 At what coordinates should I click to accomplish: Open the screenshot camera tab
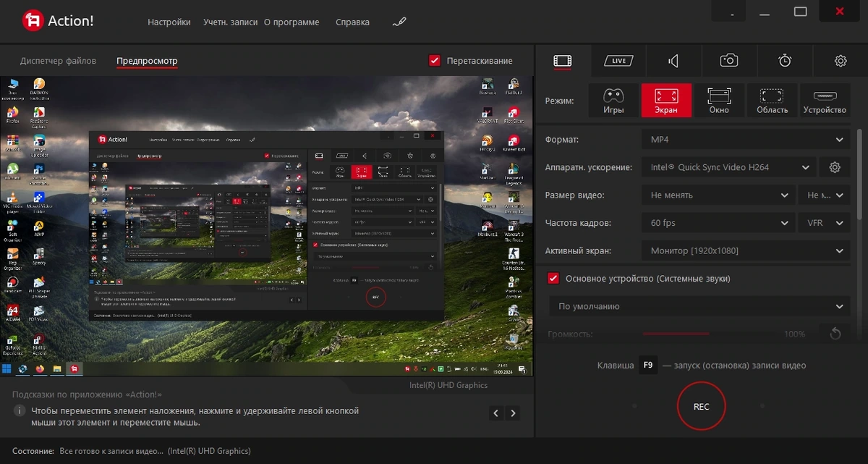pos(729,61)
